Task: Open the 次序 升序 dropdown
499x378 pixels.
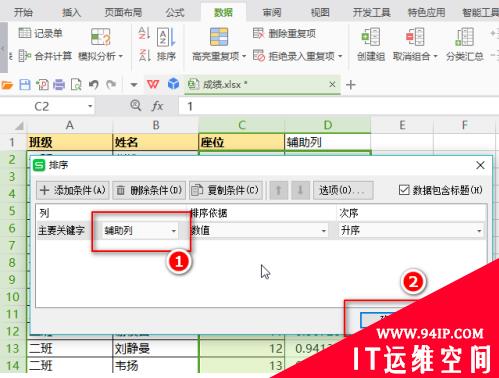Action: coord(411,231)
